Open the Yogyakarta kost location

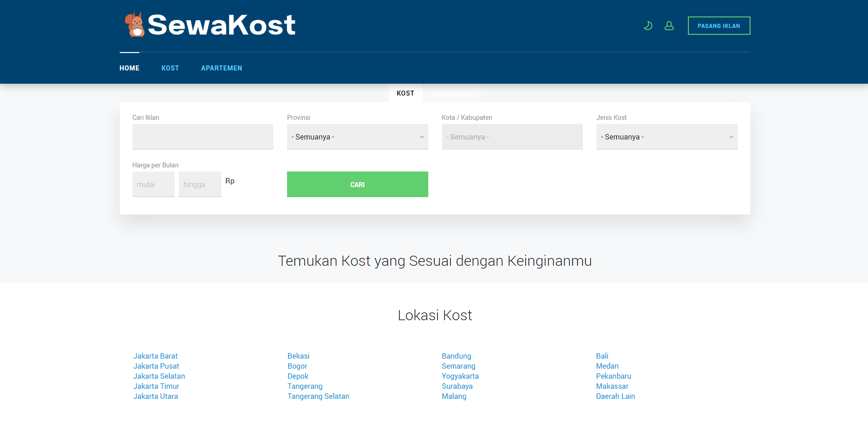pos(460,376)
